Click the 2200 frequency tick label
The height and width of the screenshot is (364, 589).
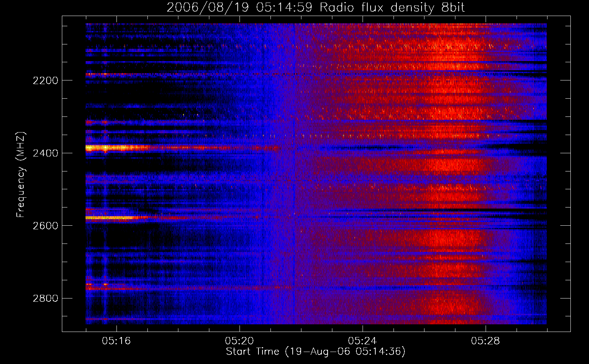pos(46,80)
